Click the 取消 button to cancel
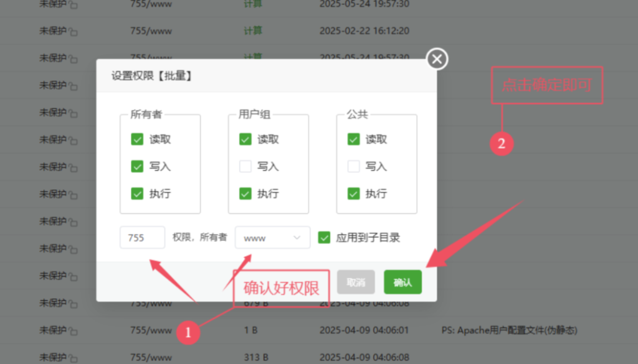 click(x=356, y=281)
